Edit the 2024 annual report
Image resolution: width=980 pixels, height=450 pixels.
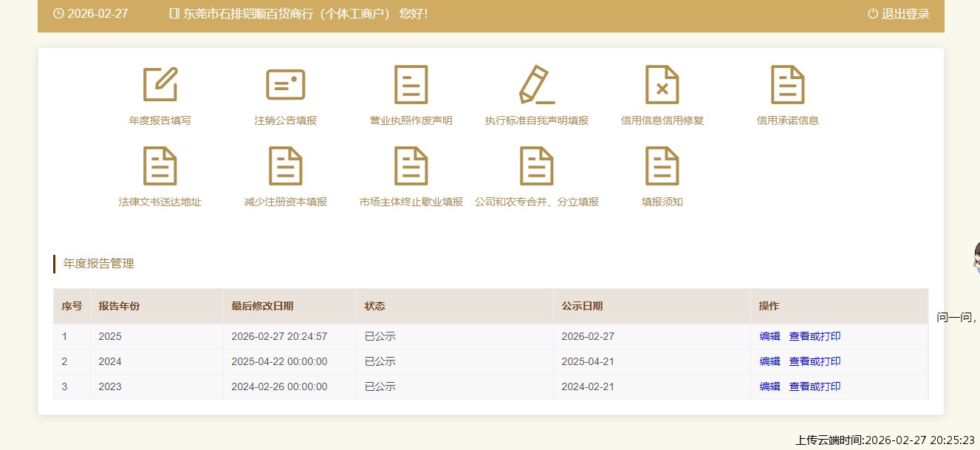click(770, 361)
